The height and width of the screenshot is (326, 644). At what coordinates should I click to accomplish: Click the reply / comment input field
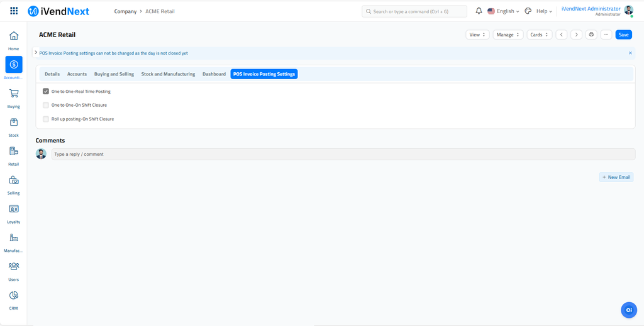click(x=343, y=154)
